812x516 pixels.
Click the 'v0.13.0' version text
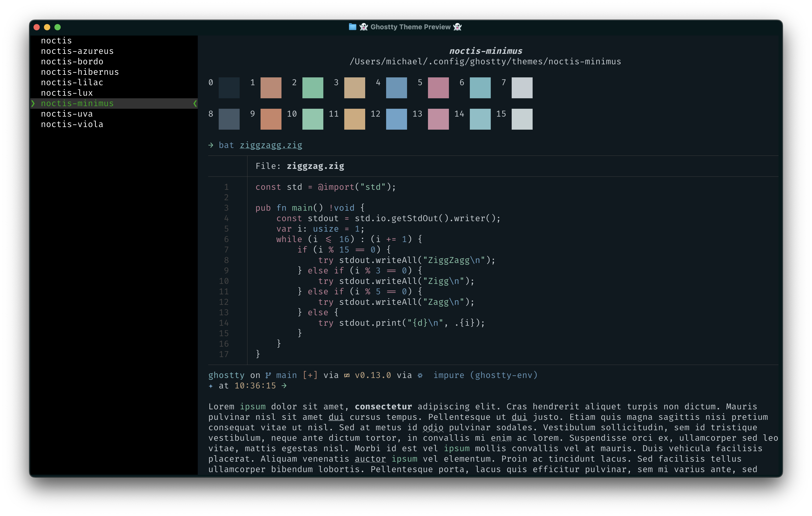(373, 375)
